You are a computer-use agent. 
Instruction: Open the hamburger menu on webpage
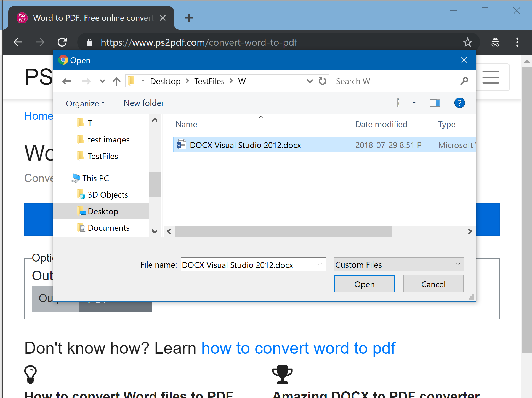tap(491, 77)
